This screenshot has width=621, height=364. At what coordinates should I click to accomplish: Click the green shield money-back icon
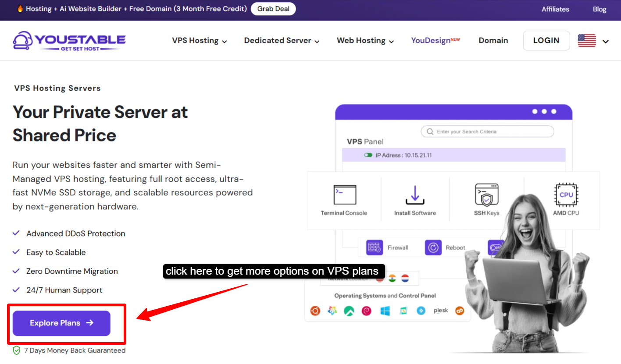point(17,350)
